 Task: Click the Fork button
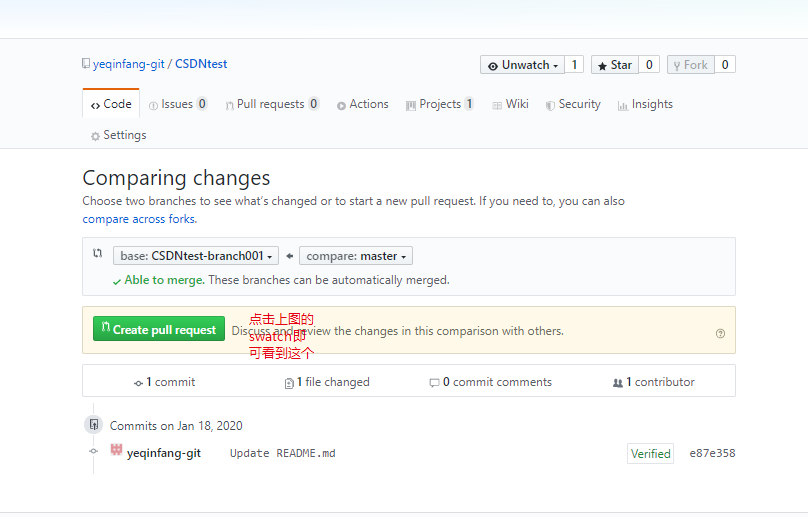pos(691,65)
